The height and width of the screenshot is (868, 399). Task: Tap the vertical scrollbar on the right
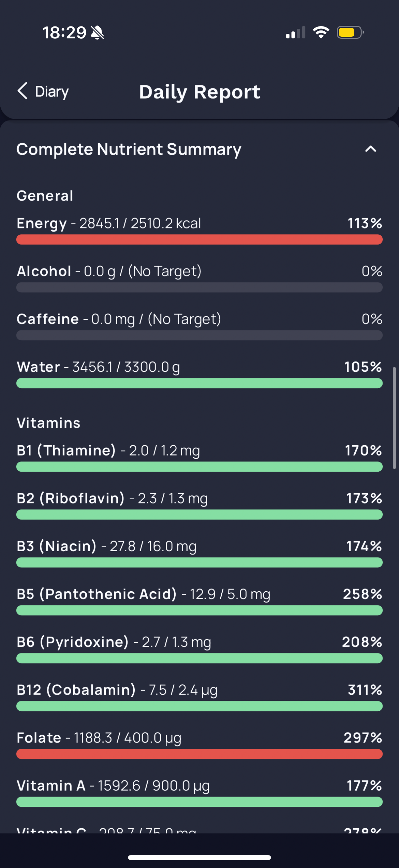coord(394,418)
